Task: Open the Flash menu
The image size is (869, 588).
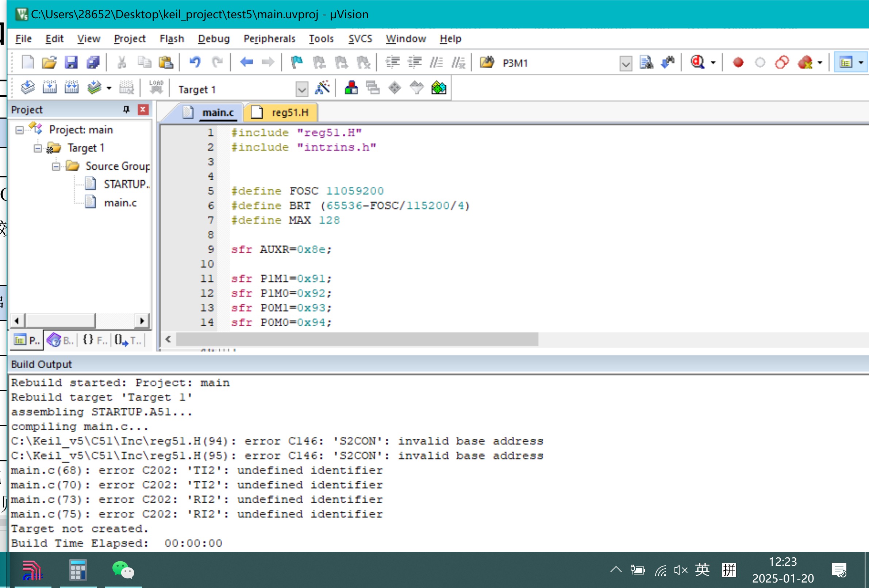Action: (172, 39)
